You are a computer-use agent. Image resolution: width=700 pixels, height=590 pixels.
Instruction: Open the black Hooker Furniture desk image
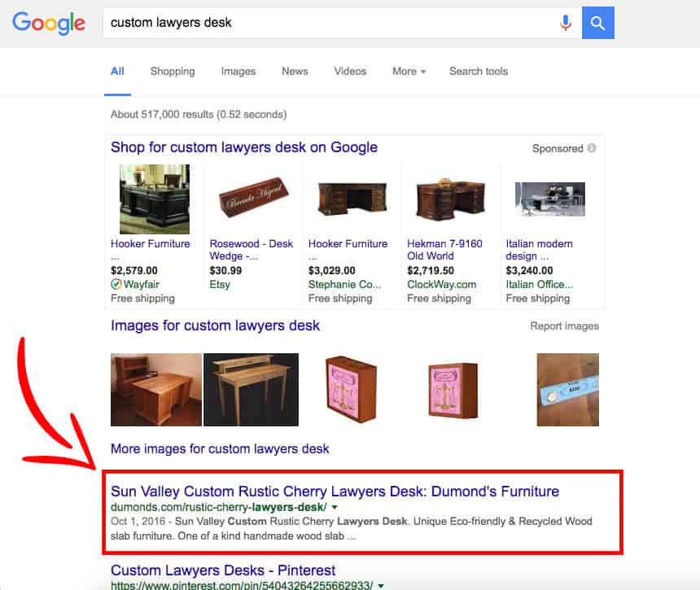155,199
